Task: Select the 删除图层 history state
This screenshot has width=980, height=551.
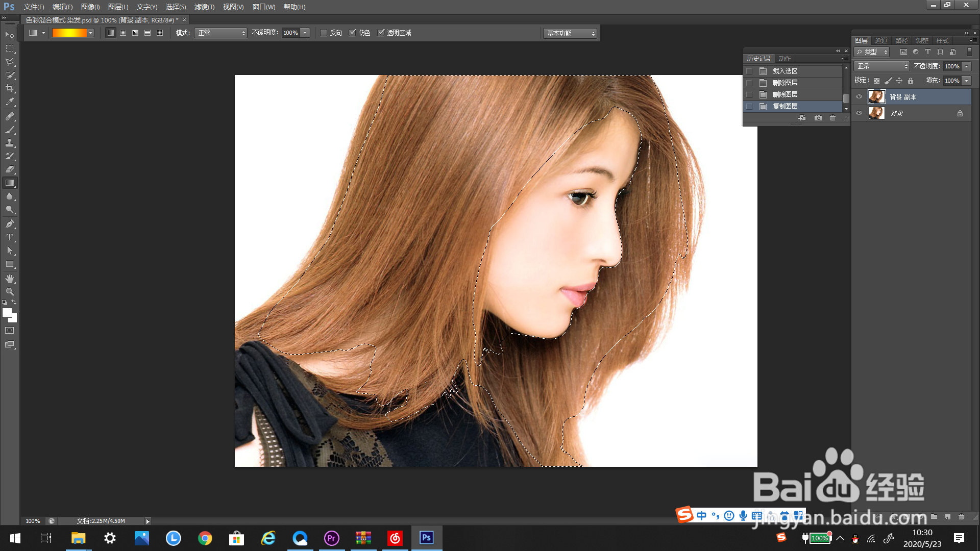Action: [785, 83]
